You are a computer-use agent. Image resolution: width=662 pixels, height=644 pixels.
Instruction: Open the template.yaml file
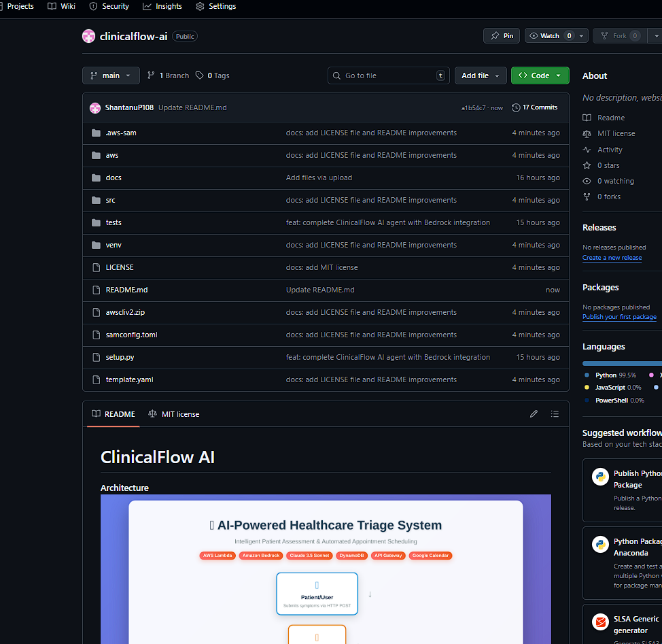click(x=129, y=379)
